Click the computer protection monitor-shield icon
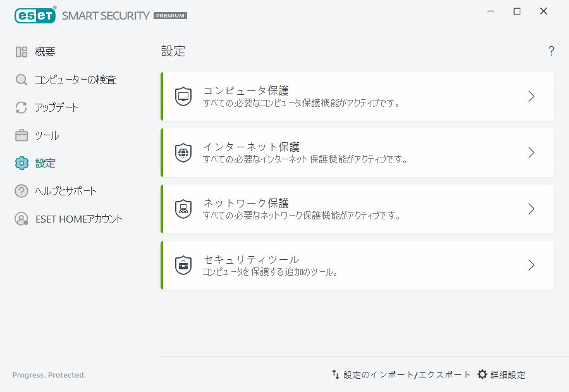This screenshot has width=569, height=392. click(x=183, y=96)
